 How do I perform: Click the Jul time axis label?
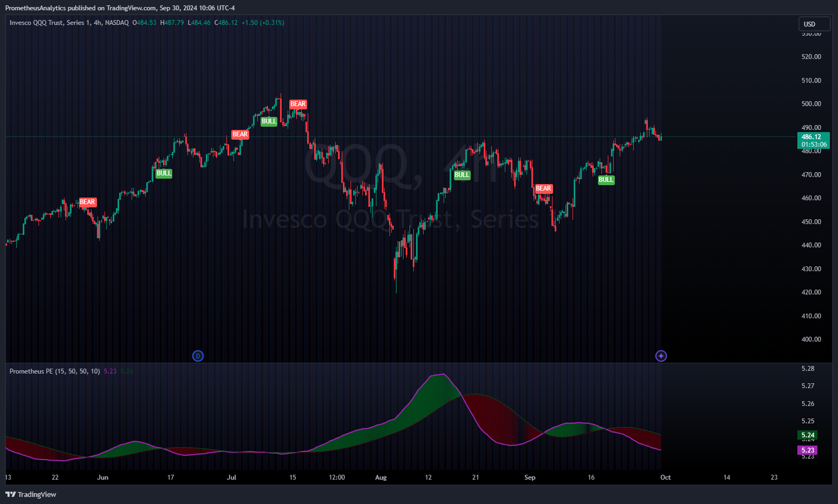coord(231,477)
